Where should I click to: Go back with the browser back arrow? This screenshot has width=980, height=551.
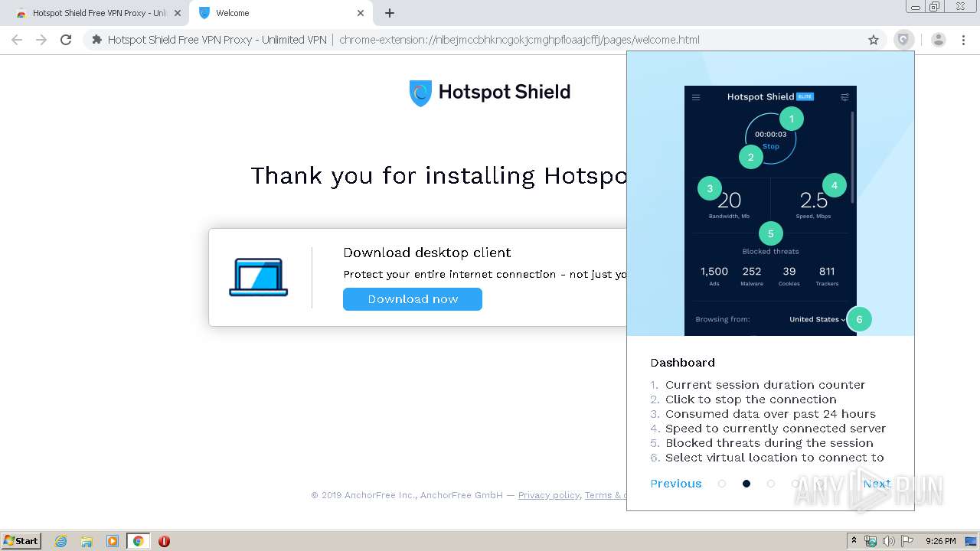point(17,40)
